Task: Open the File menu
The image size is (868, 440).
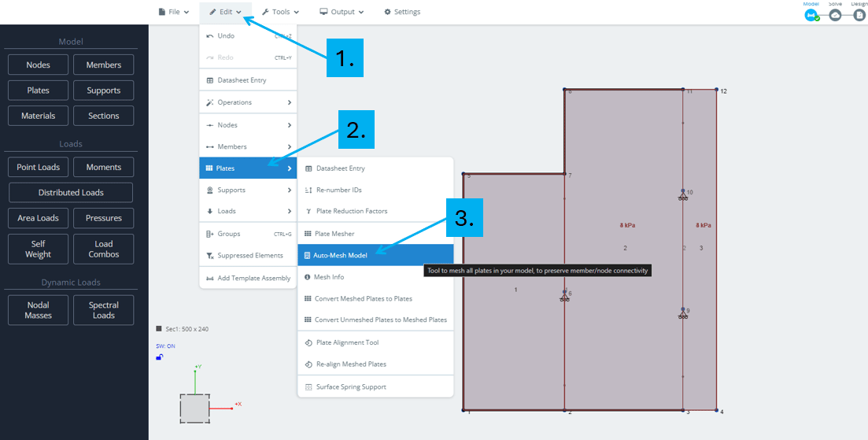Action: click(x=174, y=12)
